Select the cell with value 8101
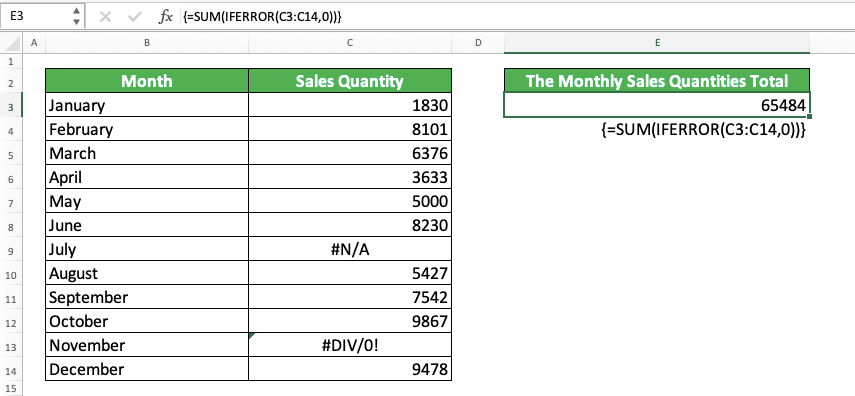Screen dimensions: 855x396 [x=350, y=129]
